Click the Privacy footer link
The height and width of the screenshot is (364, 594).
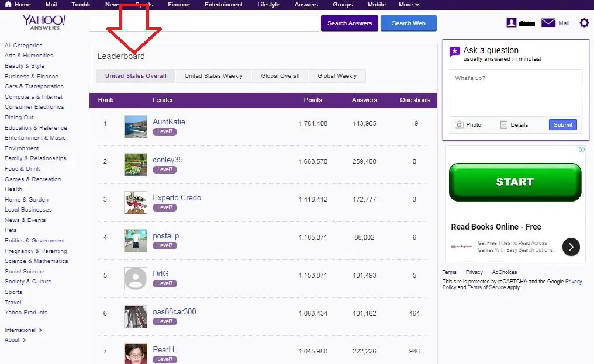474,272
